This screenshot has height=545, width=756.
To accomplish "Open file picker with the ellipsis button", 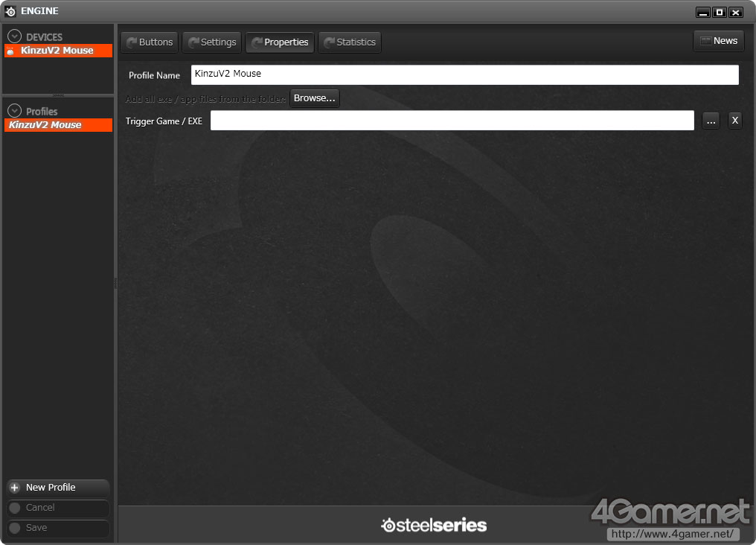I will (711, 121).
